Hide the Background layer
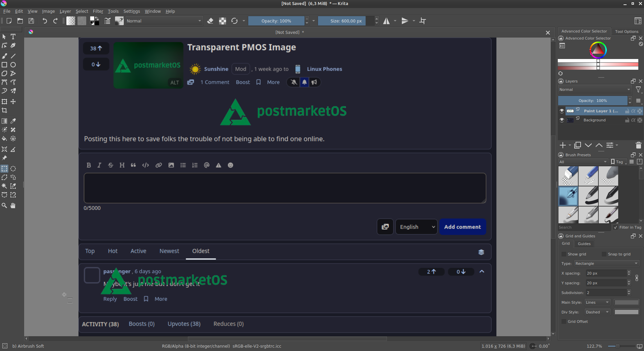The height and width of the screenshot is (351, 644). click(x=562, y=120)
